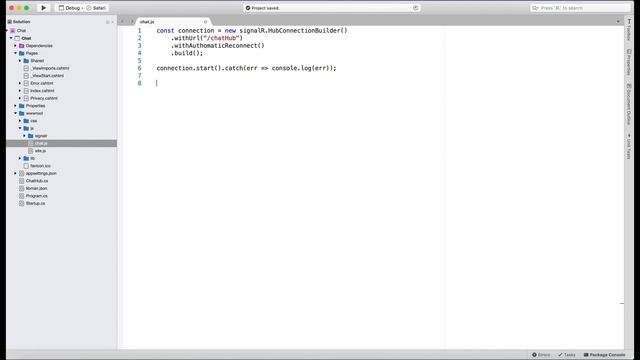The image size is (640, 360).
Task: Navigate forward in editor history
Action: pos(132,21)
